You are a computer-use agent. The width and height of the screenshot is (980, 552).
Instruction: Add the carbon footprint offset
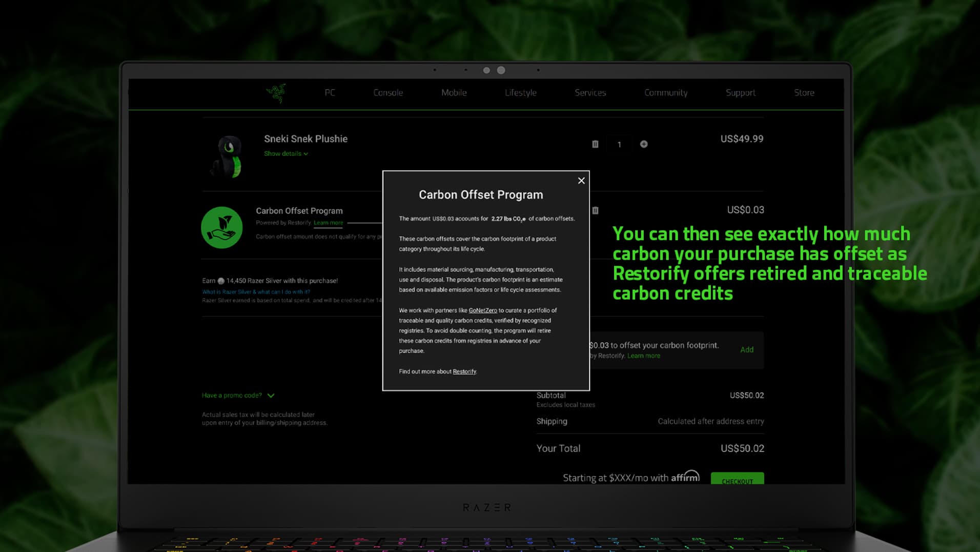coord(747,349)
